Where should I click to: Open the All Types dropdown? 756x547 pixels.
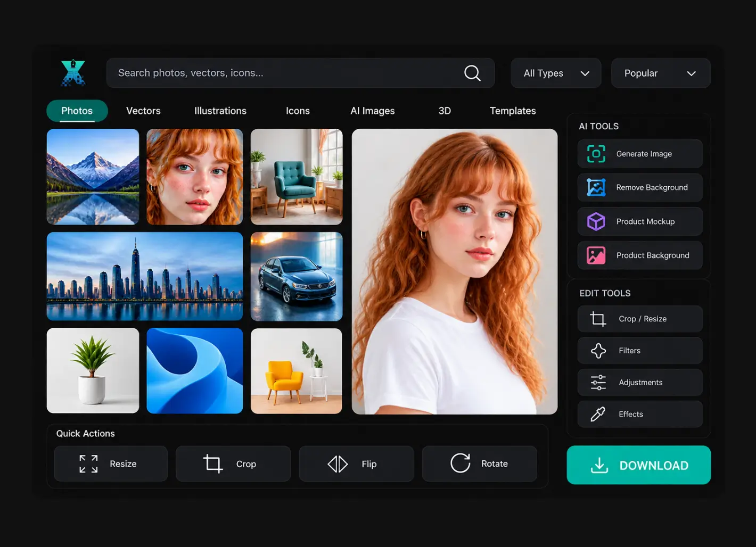(x=556, y=73)
